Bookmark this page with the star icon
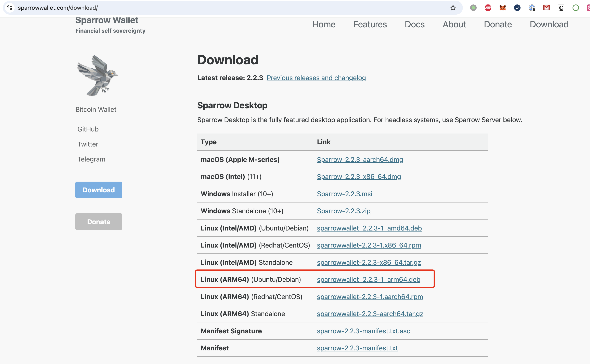 [x=453, y=8]
